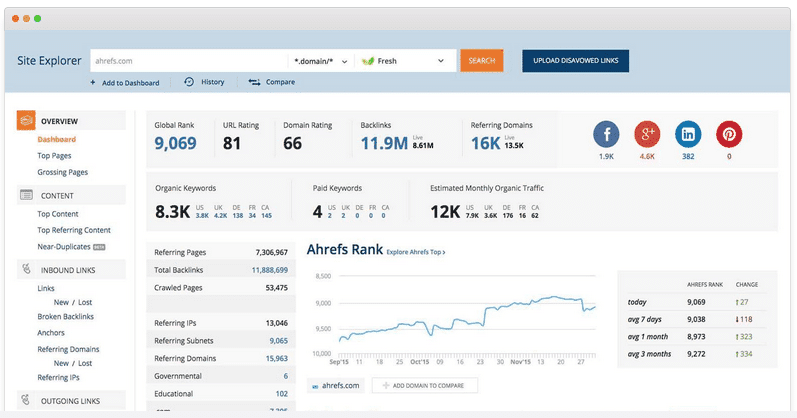Image resolution: width=797 pixels, height=418 pixels.
Task: Click the Compare arrows icon
Action: [254, 82]
